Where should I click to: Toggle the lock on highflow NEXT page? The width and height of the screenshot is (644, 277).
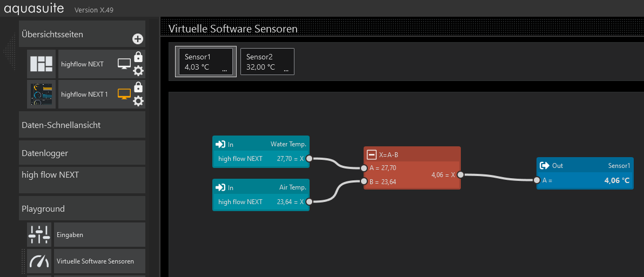[x=138, y=57]
